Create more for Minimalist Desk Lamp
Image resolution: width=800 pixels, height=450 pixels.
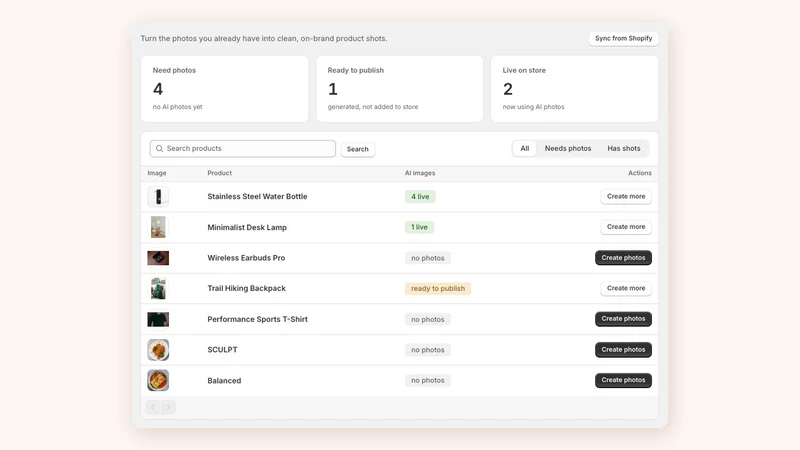pos(626,227)
